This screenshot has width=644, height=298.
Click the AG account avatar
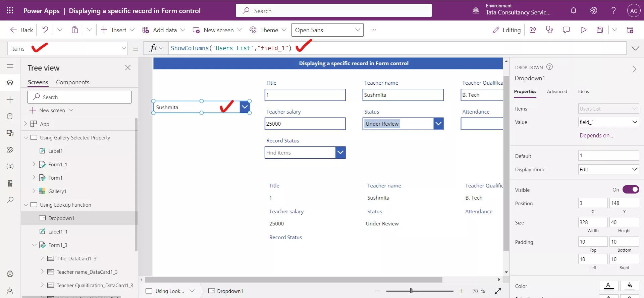634,10
